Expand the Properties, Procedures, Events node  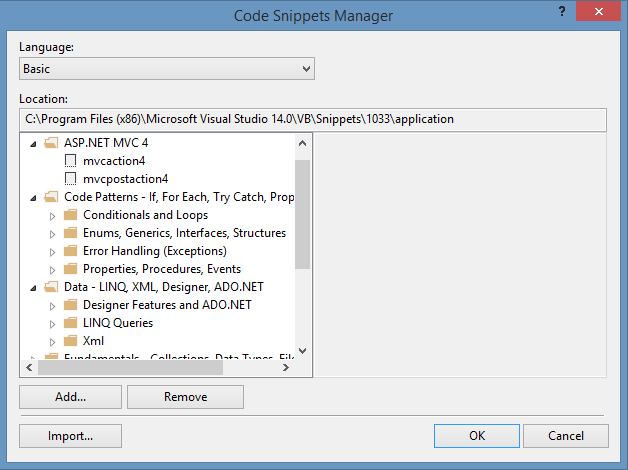53,269
